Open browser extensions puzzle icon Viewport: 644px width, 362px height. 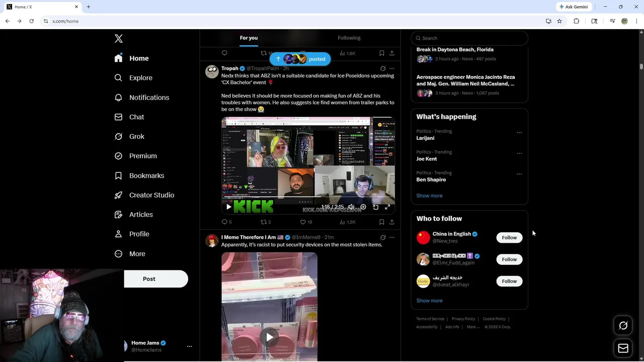coord(577,21)
